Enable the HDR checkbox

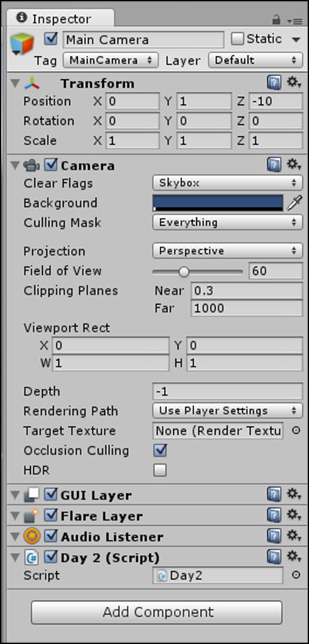pyautogui.click(x=160, y=470)
